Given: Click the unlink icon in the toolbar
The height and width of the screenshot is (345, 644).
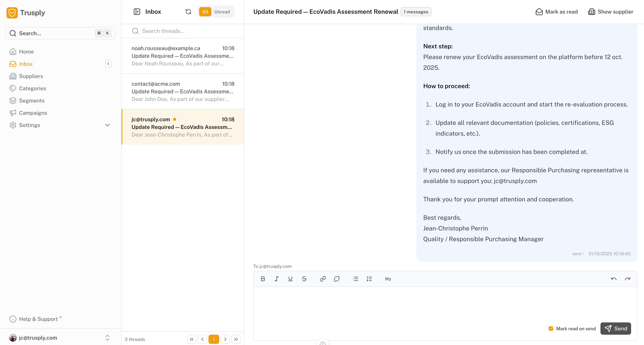Looking at the screenshot, I should 337,279.
